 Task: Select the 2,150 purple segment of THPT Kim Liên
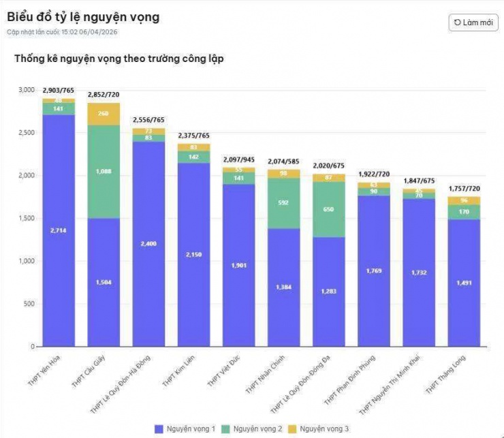[193, 254]
